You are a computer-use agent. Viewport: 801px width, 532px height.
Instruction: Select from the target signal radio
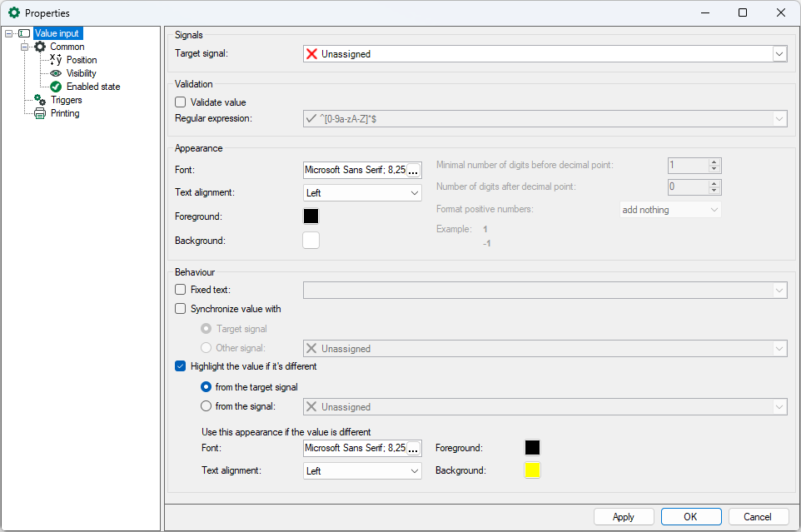(206, 387)
